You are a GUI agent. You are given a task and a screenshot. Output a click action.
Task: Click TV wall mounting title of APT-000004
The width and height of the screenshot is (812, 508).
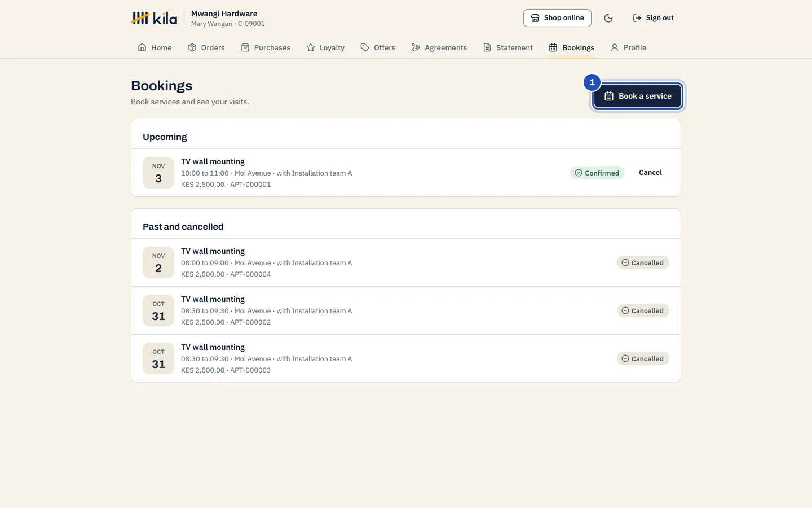click(213, 251)
